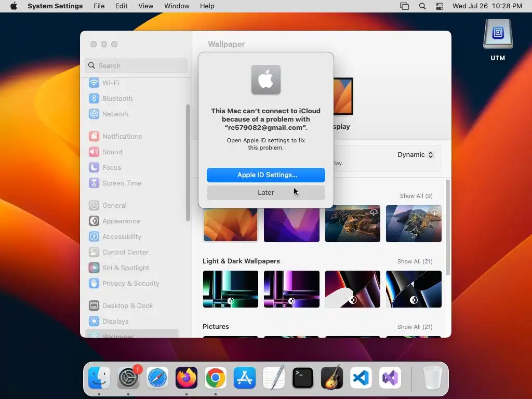Click the wallpaper list vertical scrollbar

point(448,228)
